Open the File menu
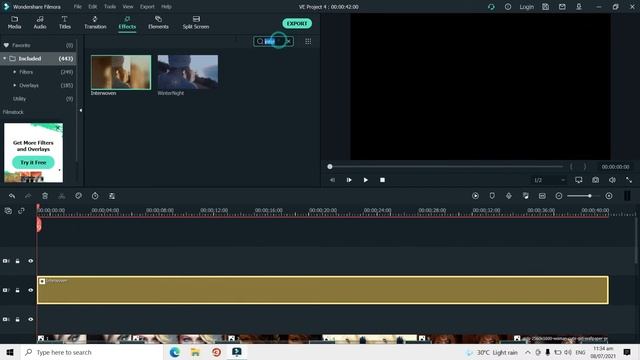Image resolution: width=640 pixels, height=360 pixels. click(x=78, y=7)
